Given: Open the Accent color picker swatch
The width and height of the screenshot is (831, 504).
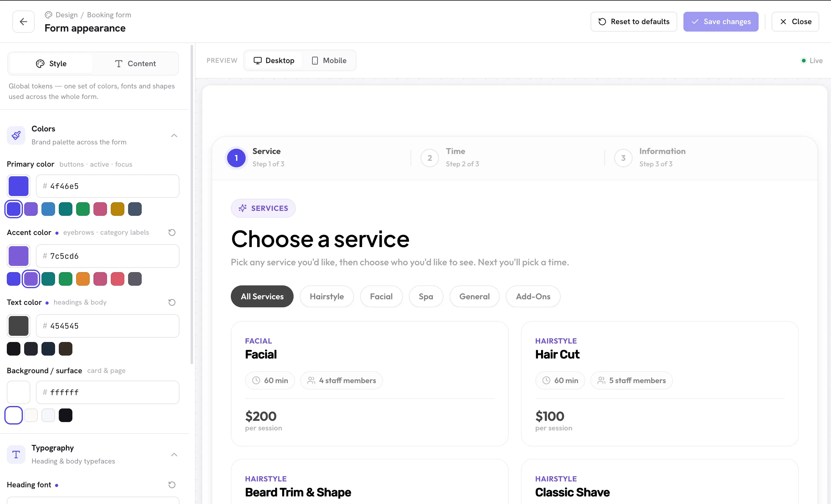Looking at the screenshot, I should click(19, 256).
